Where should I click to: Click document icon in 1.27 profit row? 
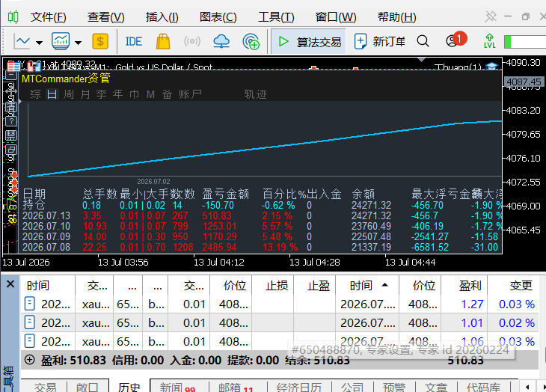click(30, 304)
